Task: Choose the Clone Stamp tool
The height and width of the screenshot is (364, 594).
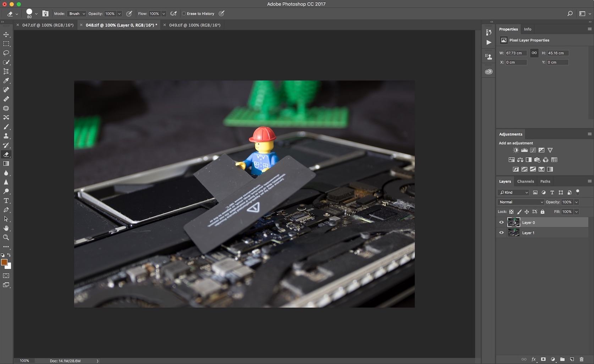Action: [x=6, y=136]
